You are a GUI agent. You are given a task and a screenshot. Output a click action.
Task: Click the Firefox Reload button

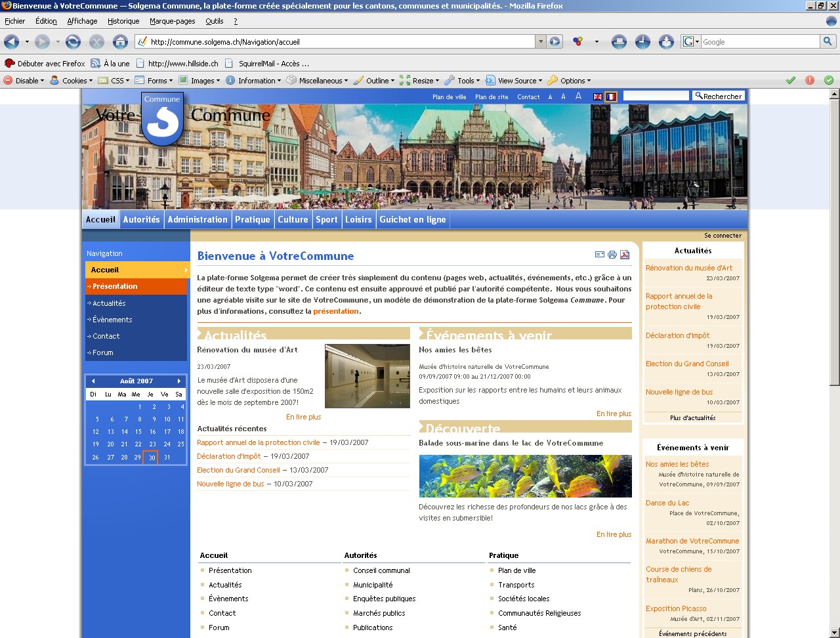point(73,42)
